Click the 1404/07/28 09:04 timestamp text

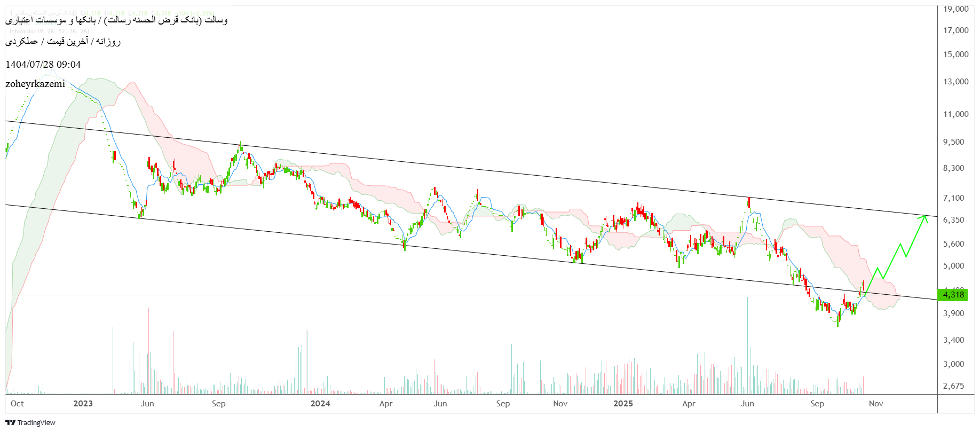(43, 65)
